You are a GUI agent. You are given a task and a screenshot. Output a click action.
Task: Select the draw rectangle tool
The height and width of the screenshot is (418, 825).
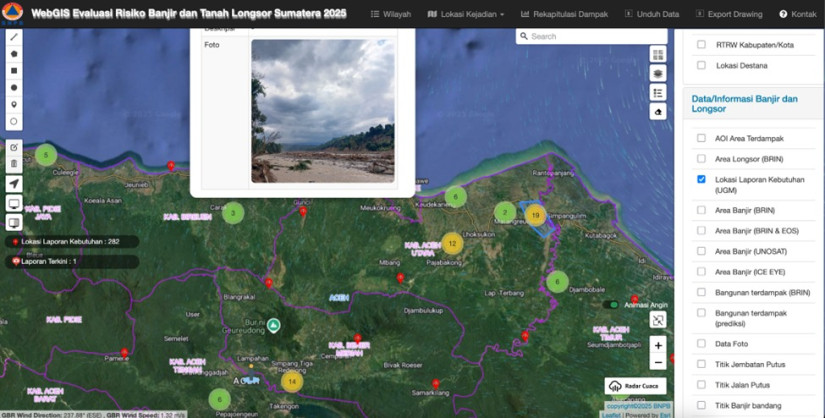pos(14,71)
